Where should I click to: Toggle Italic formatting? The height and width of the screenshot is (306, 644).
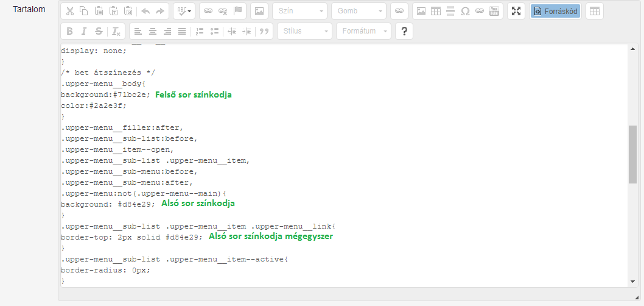coord(84,31)
